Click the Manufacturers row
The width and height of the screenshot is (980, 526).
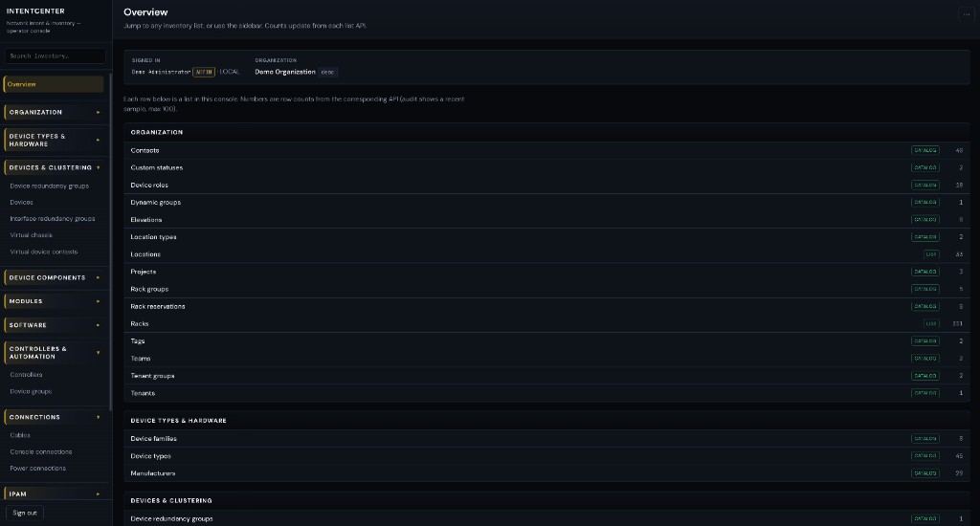153,473
